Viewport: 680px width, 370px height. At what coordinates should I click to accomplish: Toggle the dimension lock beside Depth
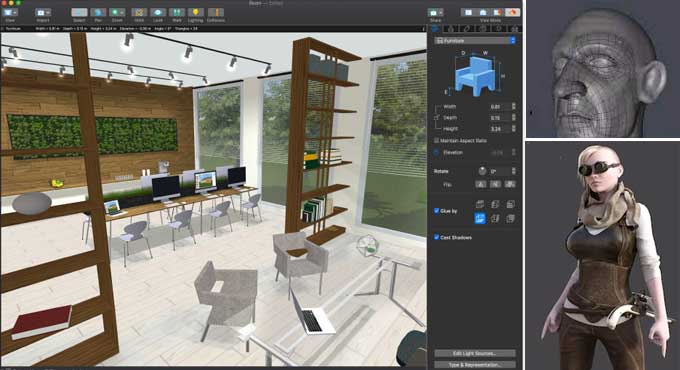437,118
